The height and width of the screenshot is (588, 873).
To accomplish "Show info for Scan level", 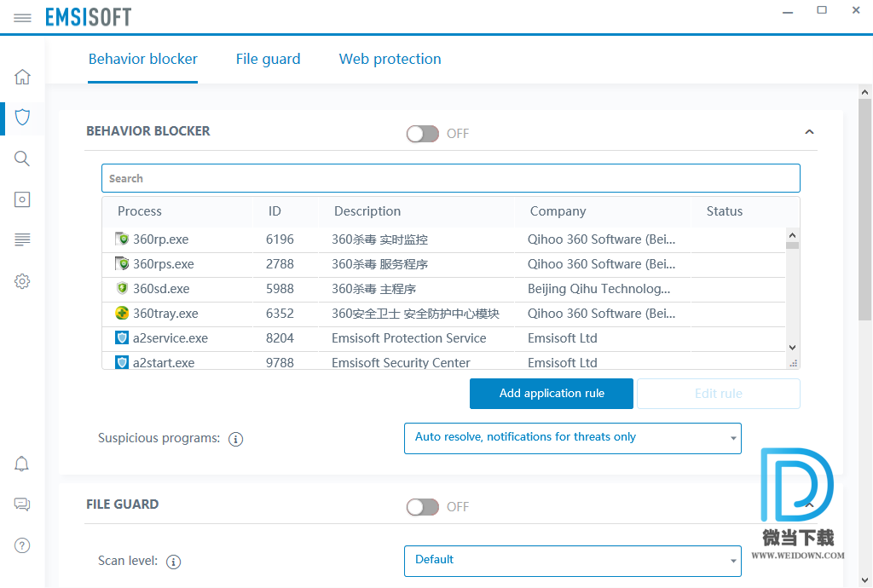I will click(174, 562).
